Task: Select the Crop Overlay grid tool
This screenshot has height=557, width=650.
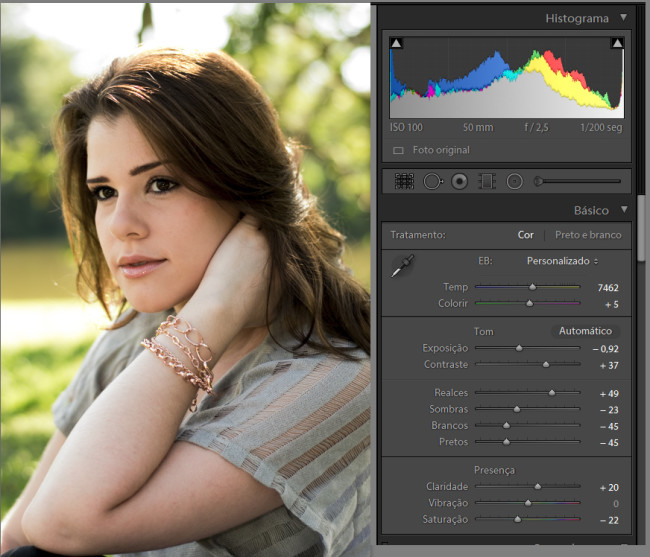Action: (404, 182)
